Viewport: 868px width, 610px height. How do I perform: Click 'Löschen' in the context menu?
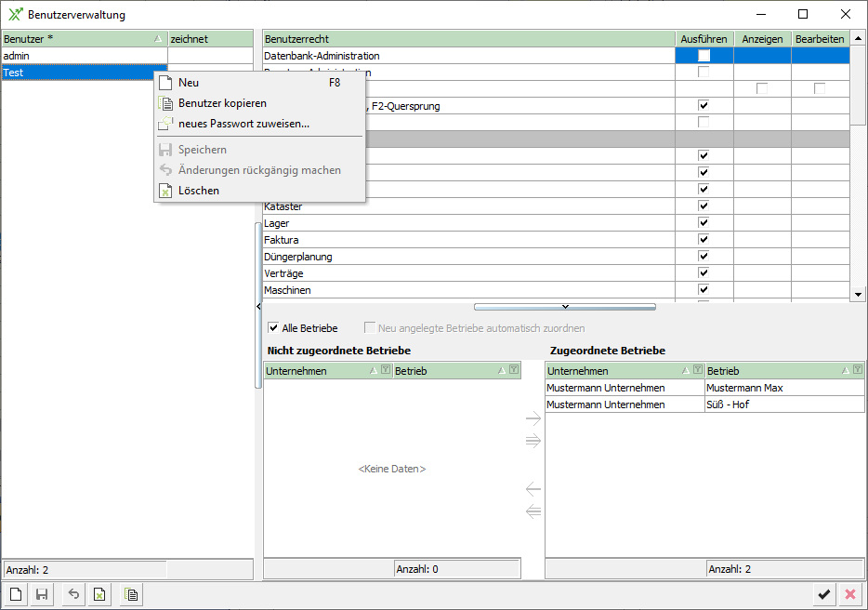pos(199,191)
